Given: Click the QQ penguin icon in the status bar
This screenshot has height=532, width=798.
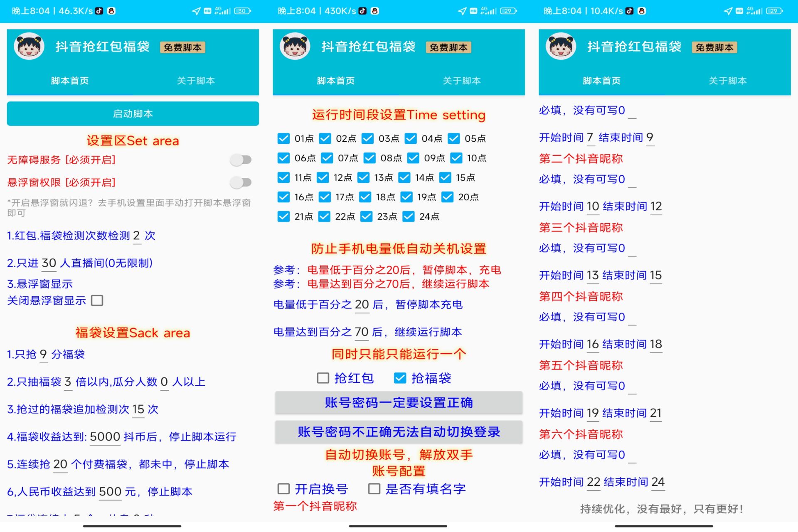Looking at the screenshot, I should pos(111,11).
